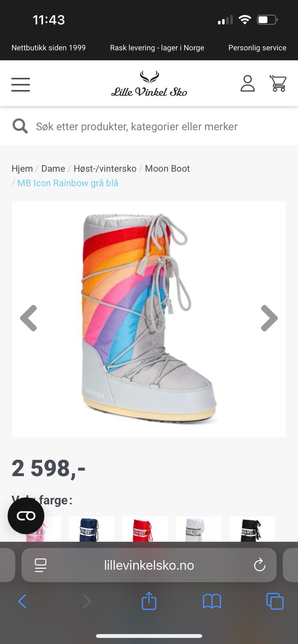Open Safari share sheet
The image size is (298, 644).
click(x=149, y=601)
